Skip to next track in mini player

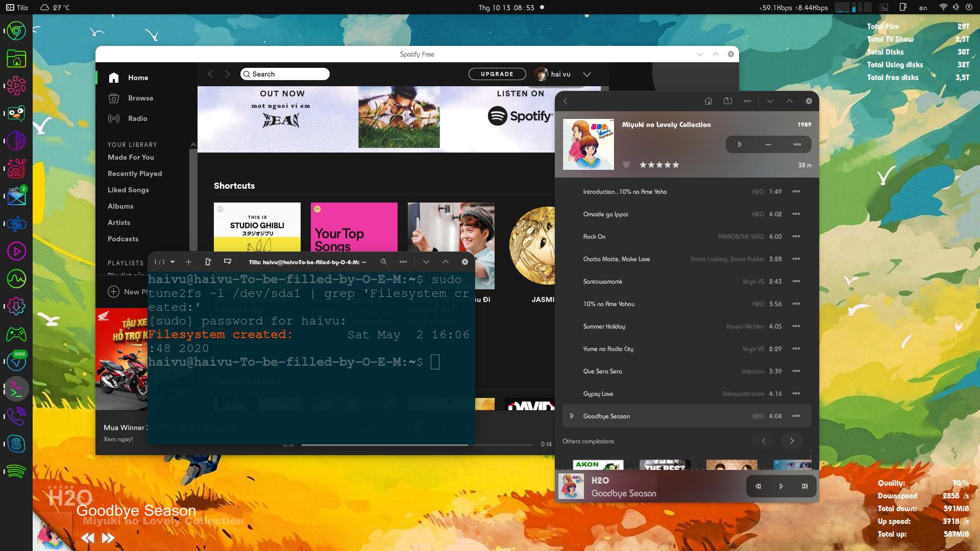(805, 486)
